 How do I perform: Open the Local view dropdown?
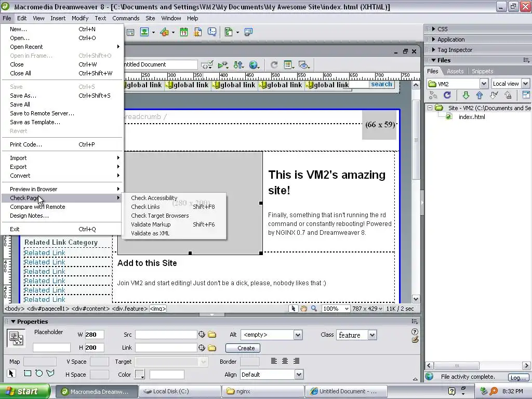point(525,84)
